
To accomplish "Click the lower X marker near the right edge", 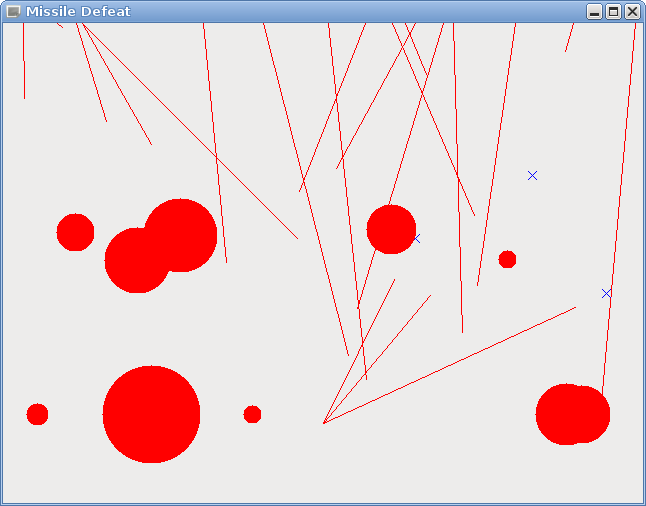I will pos(606,293).
